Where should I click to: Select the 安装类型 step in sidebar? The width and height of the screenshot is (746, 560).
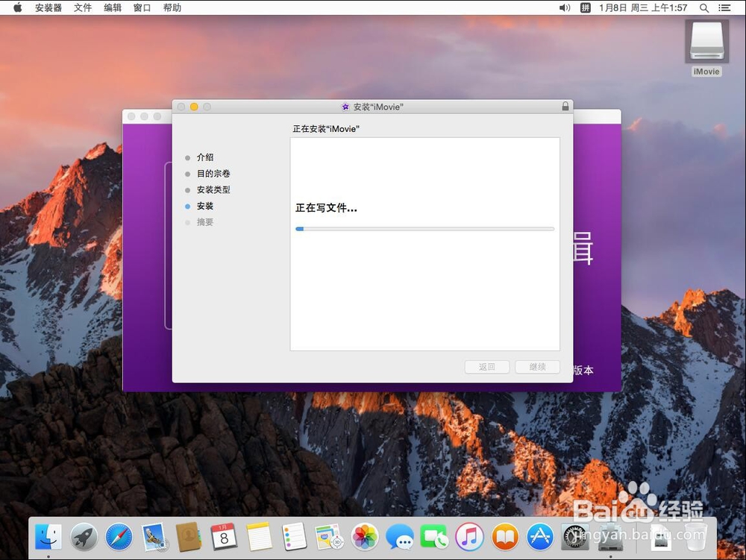(213, 189)
